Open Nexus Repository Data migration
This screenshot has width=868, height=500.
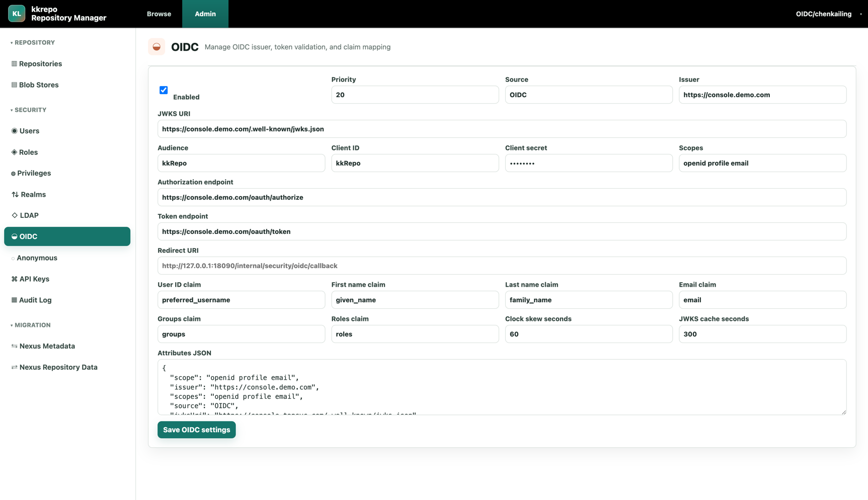(x=67, y=367)
